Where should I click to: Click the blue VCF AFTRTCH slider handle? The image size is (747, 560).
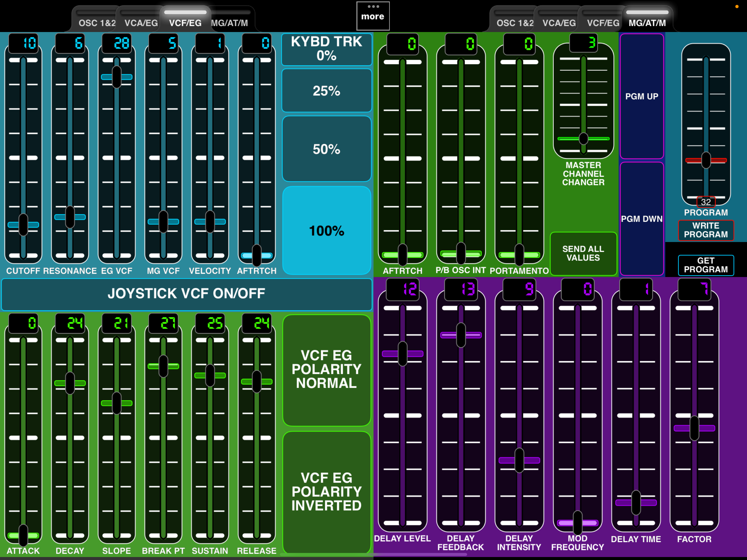[257, 256]
